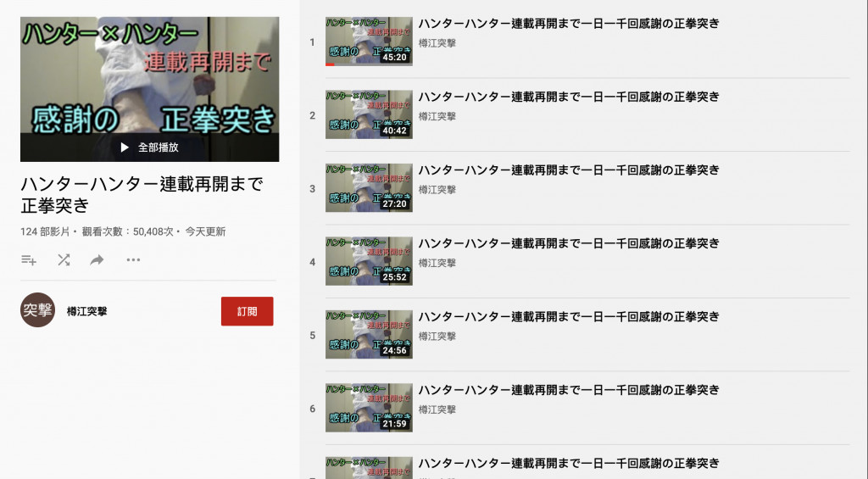Open the video thumbnail lasting 27:20
The width and height of the screenshot is (868, 479).
[369, 187]
